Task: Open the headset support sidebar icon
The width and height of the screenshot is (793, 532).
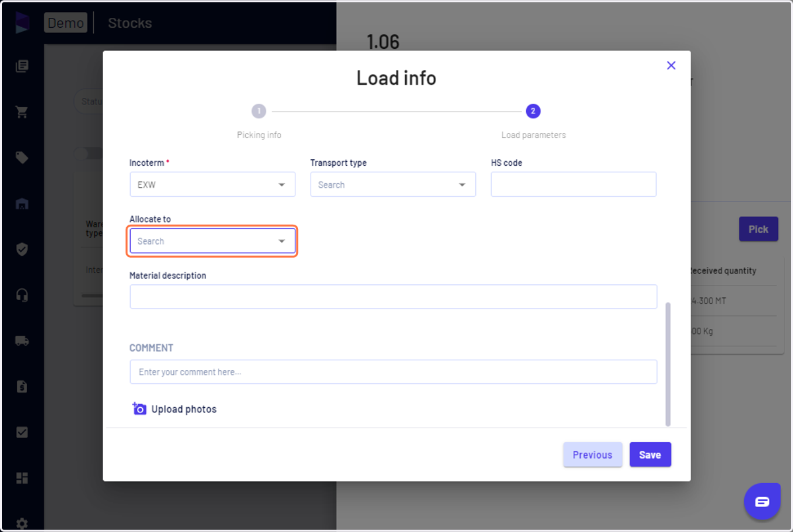Action: pyautogui.click(x=22, y=295)
